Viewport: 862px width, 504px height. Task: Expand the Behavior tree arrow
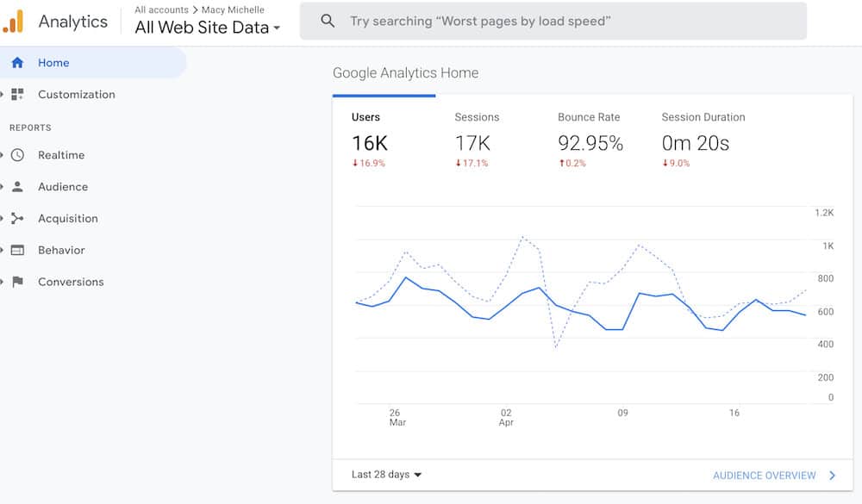click(2, 250)
